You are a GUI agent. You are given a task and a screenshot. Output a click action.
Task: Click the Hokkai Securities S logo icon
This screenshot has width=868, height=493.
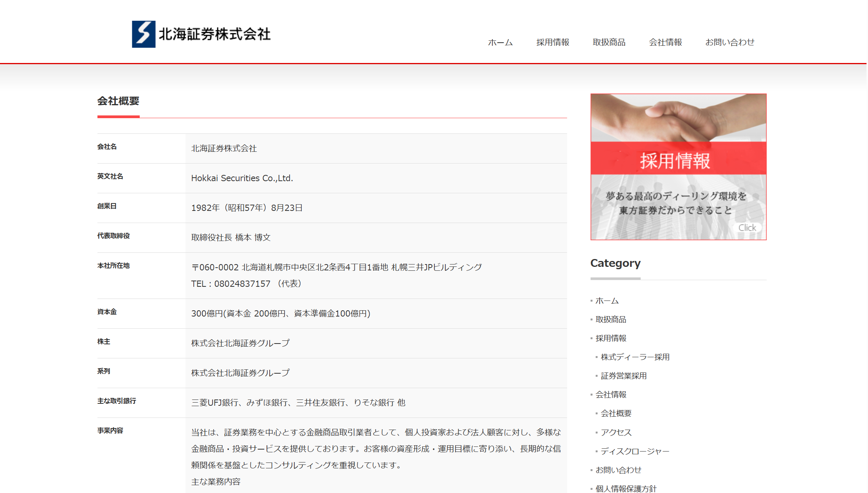144,34
